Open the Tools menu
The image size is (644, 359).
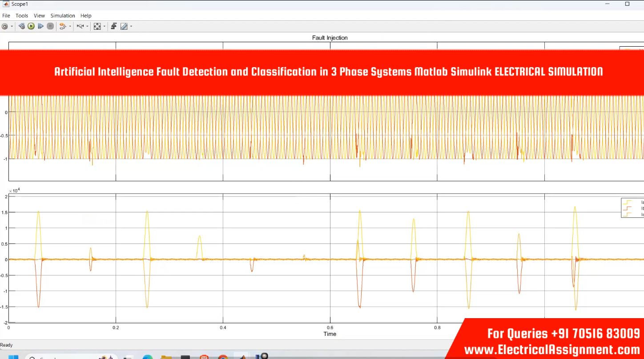tap(22, 16)
